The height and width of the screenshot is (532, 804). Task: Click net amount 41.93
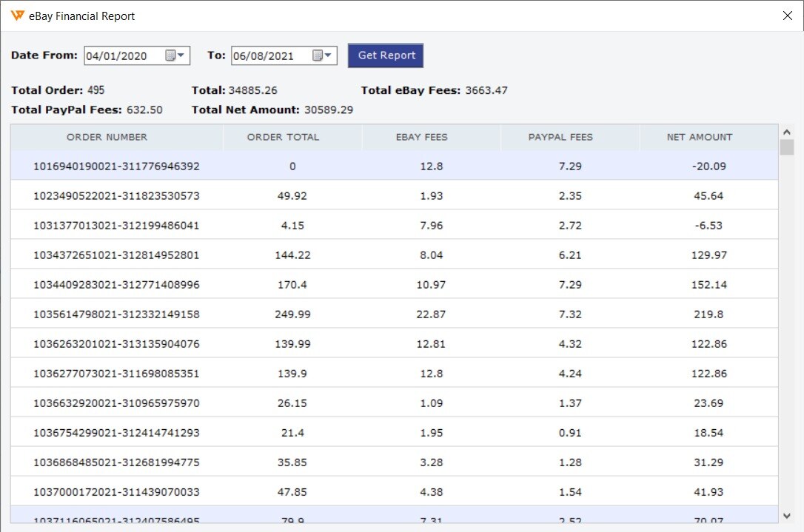point(709,492)
